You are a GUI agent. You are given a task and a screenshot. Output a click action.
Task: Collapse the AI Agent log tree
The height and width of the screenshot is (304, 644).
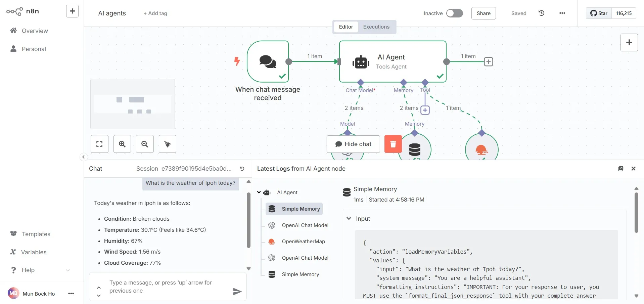click(259, 192)
